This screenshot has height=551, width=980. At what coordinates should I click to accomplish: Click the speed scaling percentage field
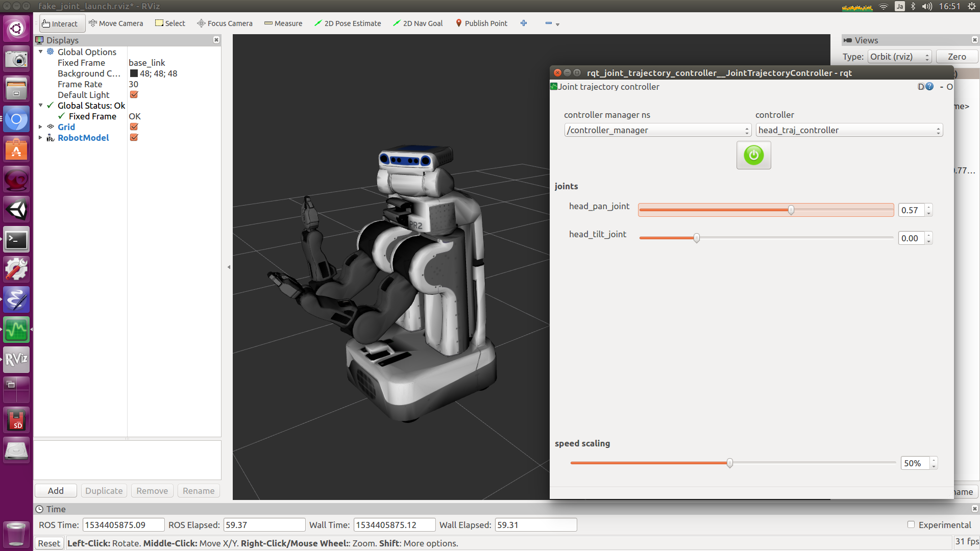[x=914, y=463]
